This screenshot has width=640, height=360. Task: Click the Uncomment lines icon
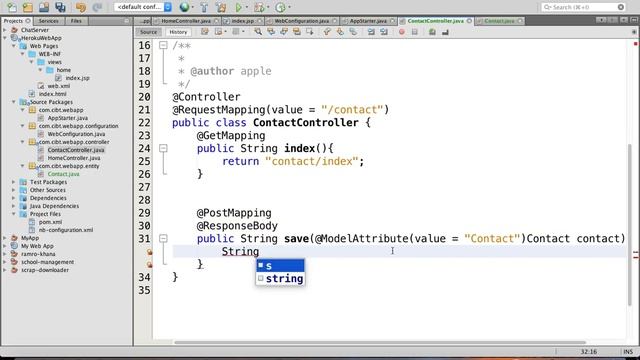pyautogui.click(x=445, y=32)
